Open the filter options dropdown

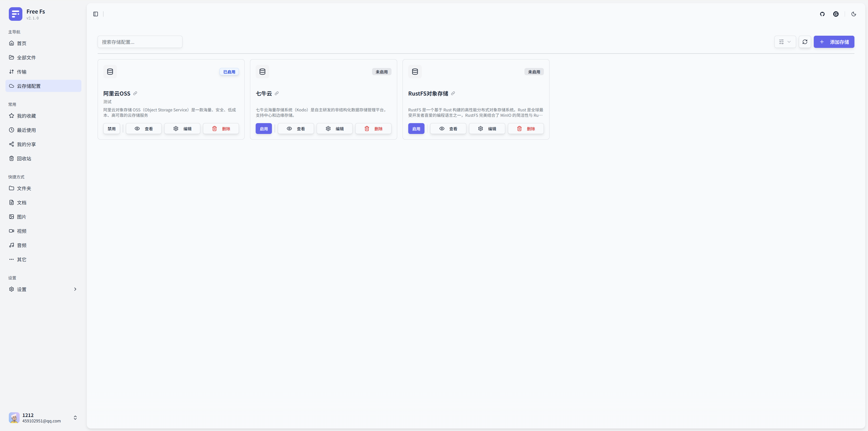point(785,42)
